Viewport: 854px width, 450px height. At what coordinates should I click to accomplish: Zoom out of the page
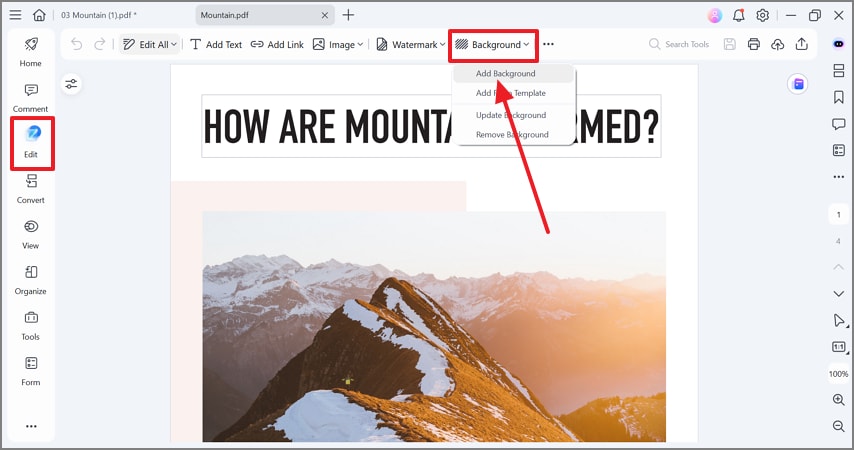pos(839,426)
